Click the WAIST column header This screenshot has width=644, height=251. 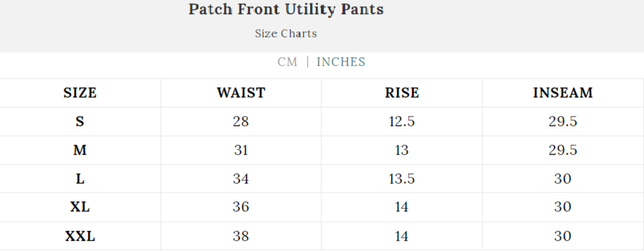point(241,93)
